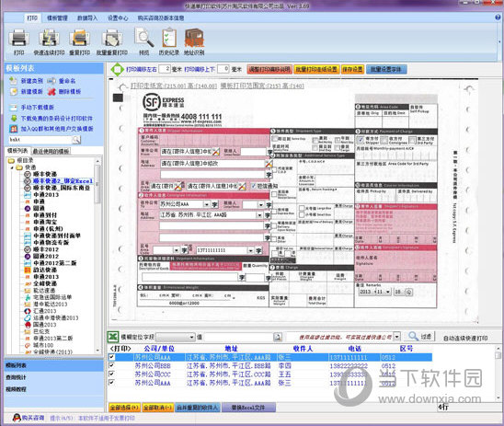Switch to 最近使用的模板 tab
Viewport: 504px width, 426px height.
(x=51, y=151)
